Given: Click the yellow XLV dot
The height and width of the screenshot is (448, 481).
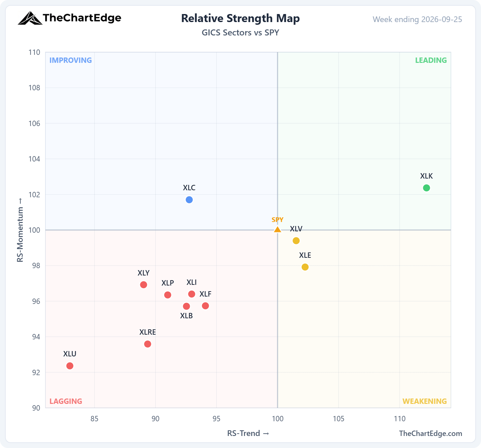Looking at the screenshot, I should 296,241.
